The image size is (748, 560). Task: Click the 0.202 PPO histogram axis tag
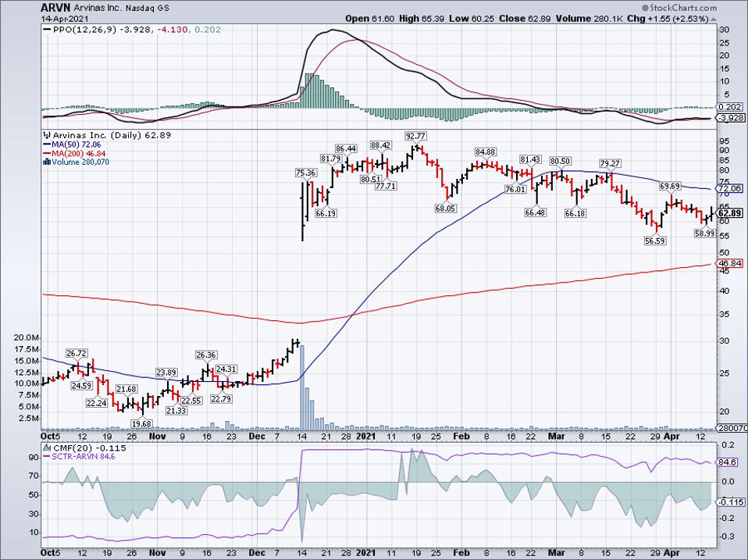click(730, 107)
